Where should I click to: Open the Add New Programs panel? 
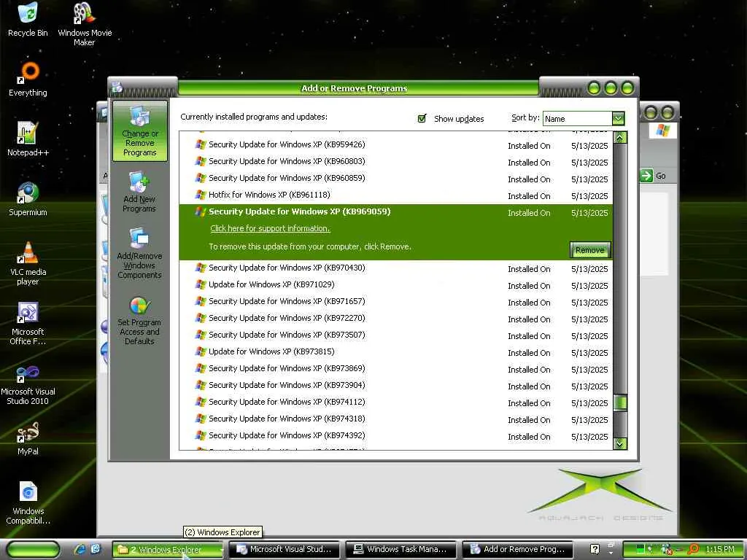[x=139, y=192]
